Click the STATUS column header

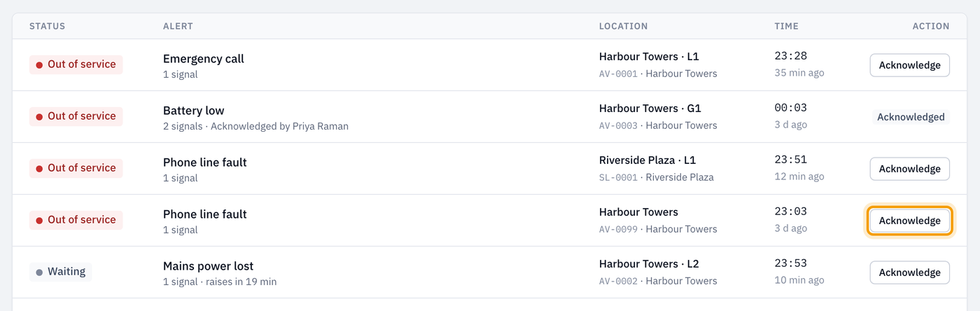(x=47, y=26)
